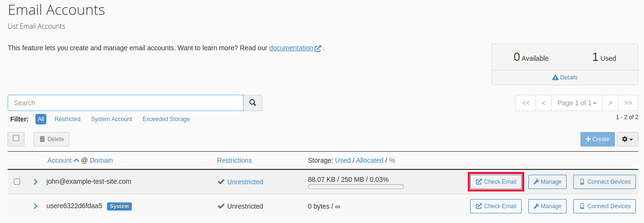Viewport: 644px width, 223px height.
Task: Filter by Restricted accounts
Action: 67,119
